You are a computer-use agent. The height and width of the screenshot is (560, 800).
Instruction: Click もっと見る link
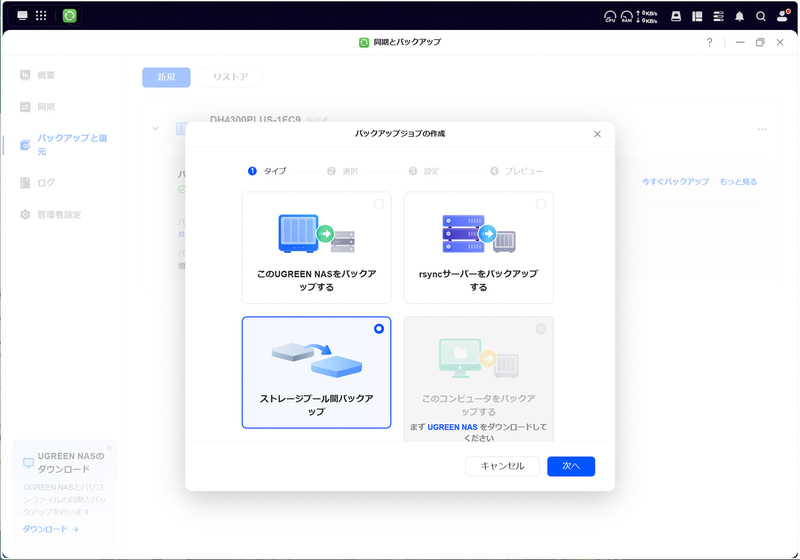[738, 182]
